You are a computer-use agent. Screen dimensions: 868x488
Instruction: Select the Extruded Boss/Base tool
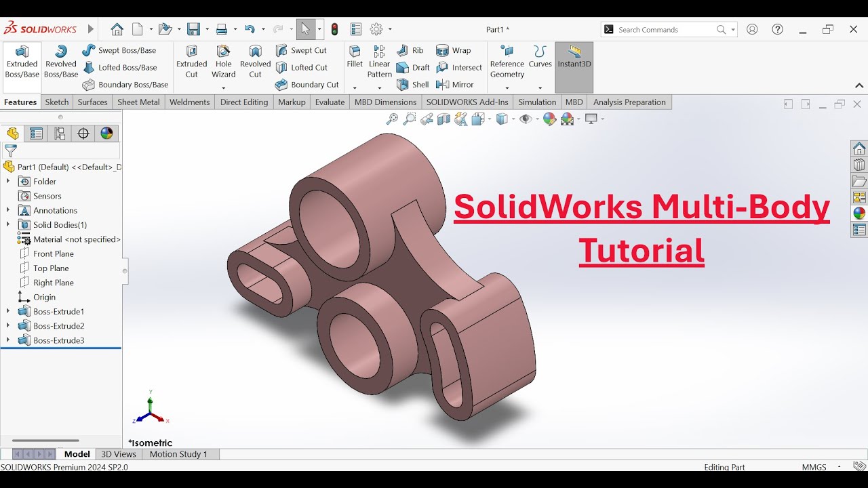[22, 62]
